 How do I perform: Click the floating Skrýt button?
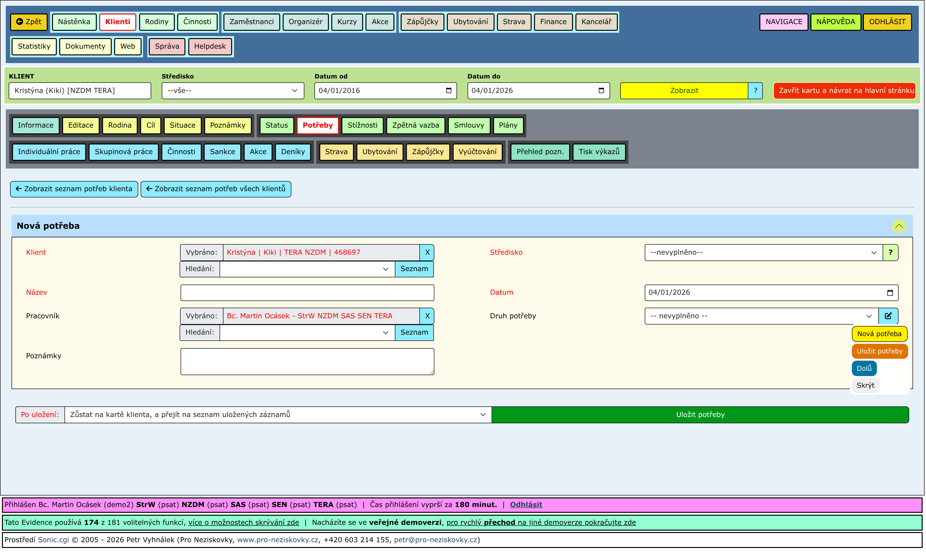(x=866, y=385)
